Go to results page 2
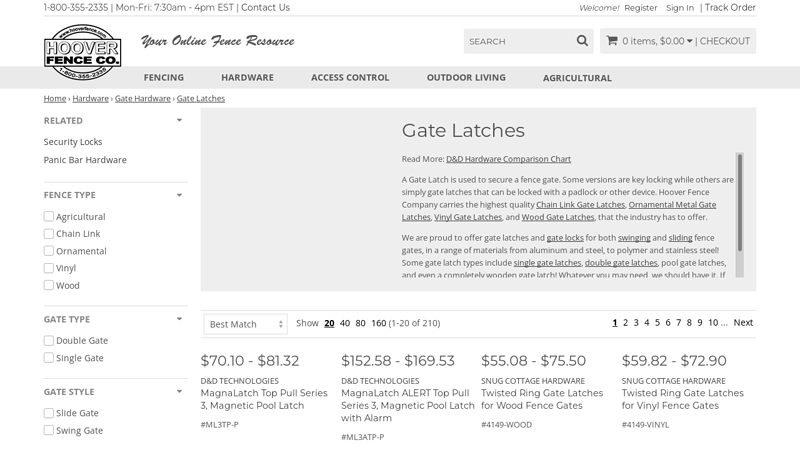The image size is (800, 450). click(626, 322)
